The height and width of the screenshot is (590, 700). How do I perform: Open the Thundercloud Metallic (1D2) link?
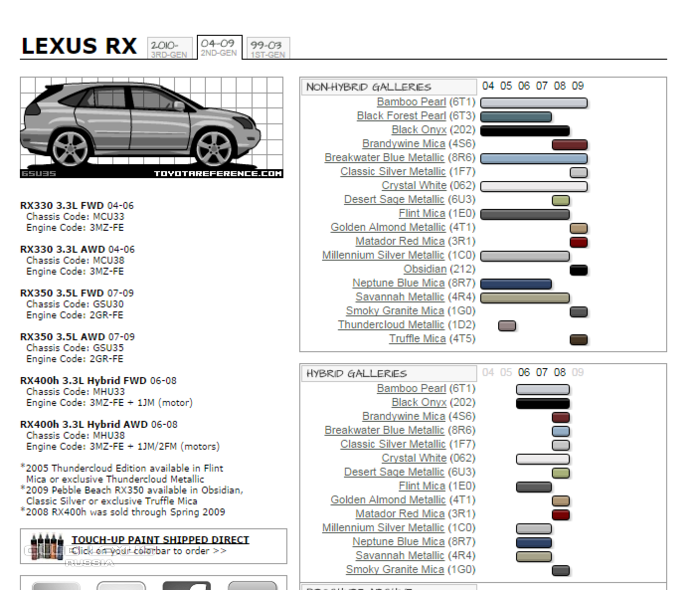[x=391, y=324]
